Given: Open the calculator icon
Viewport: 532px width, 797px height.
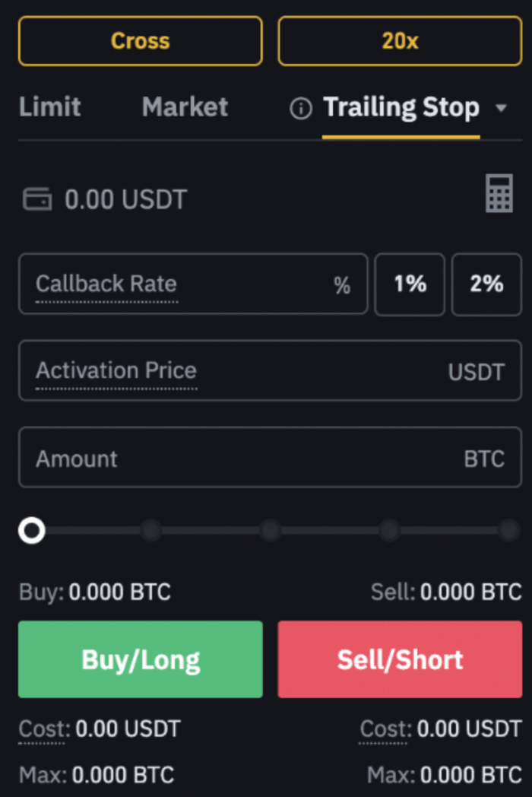Looking at the screenshot, I should (x=499, y=193).
